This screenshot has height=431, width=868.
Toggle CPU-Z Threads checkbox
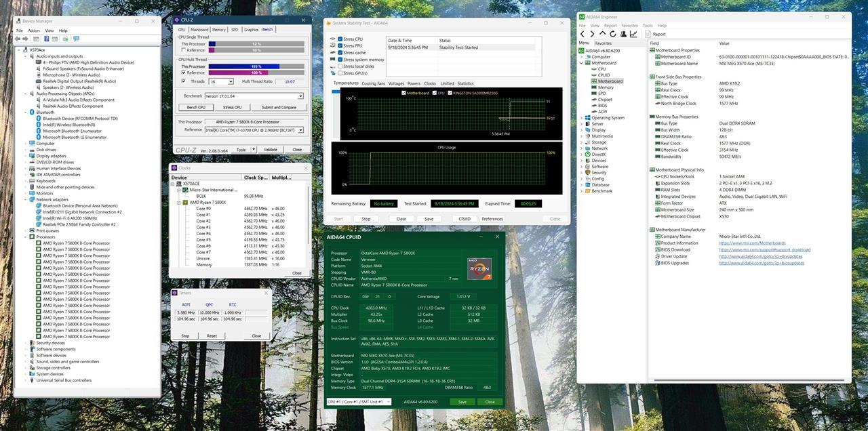183,81
